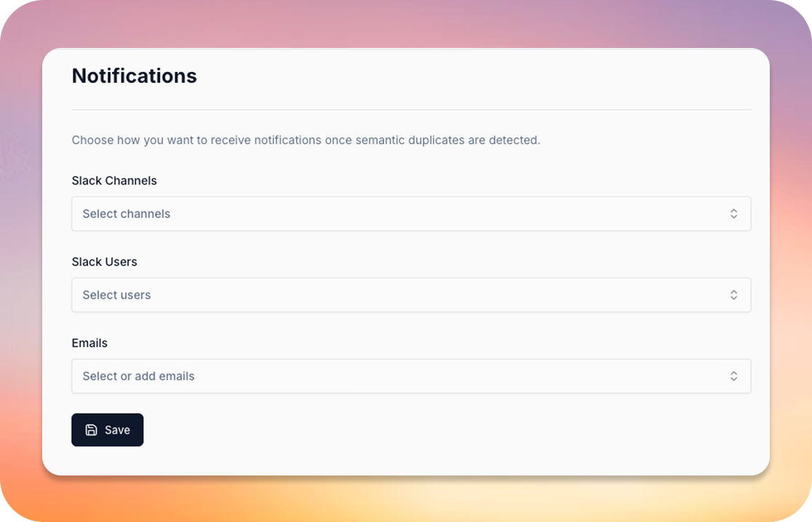Click the chevron icon in Slack Channels field
This screenshot has width=812, height=522.
[733, 214]
